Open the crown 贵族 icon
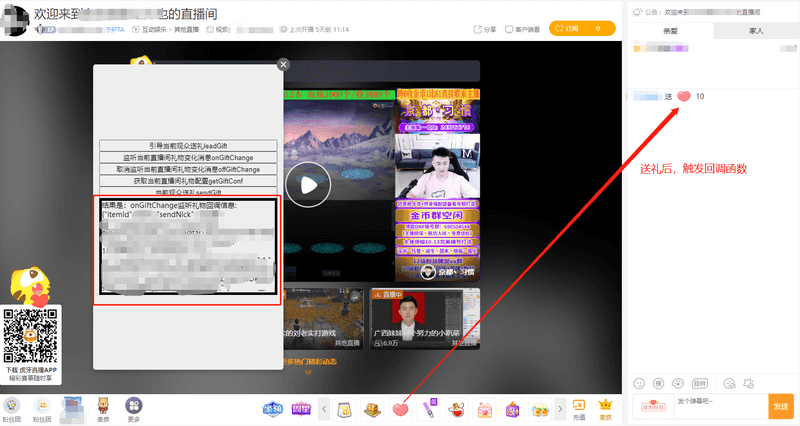 [x=606, y=410]
